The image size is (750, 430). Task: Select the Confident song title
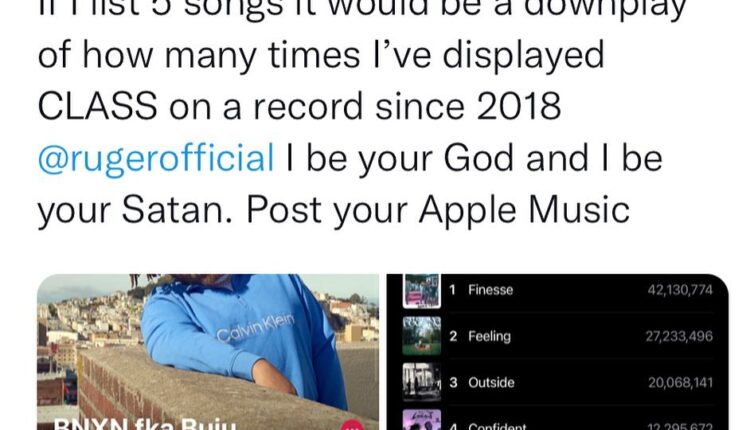coord(497,426)
